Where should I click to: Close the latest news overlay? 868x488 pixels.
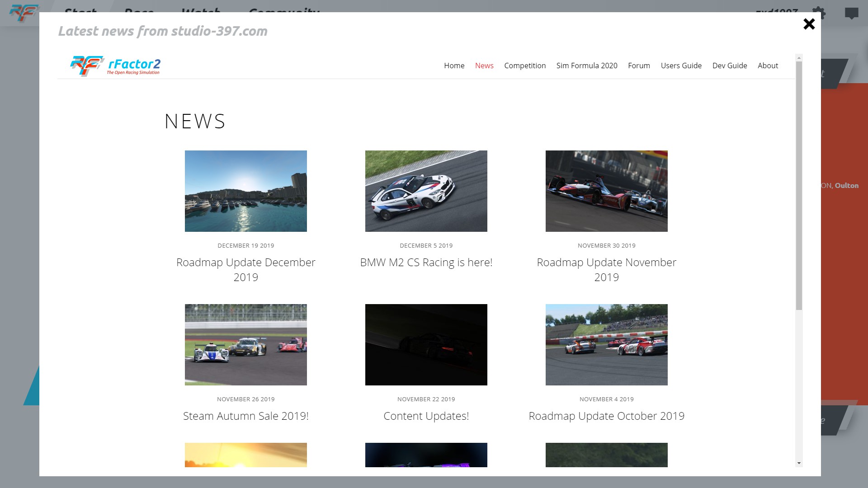(809, 24)
